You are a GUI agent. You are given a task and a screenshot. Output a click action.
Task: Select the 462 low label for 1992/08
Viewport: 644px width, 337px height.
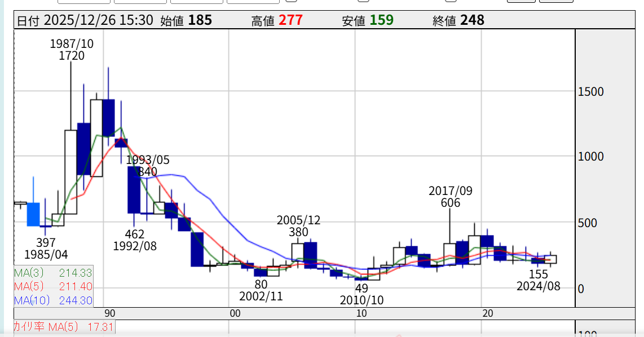point(135,240)
